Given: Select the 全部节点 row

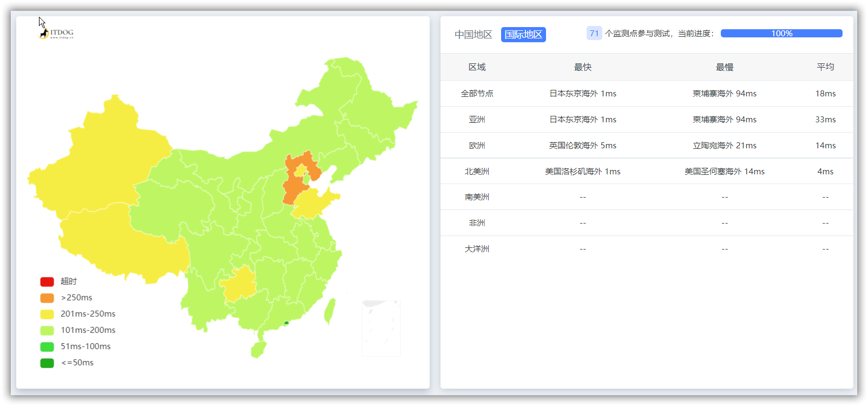Looking at the screenshot, I should pyautogui.click(x=477, y=94).
